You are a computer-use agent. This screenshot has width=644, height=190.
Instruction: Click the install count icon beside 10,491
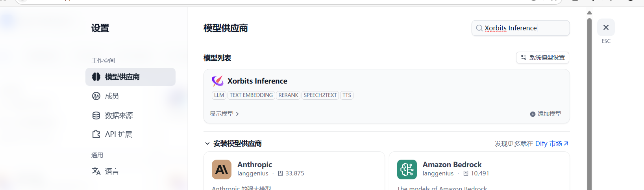466,173
